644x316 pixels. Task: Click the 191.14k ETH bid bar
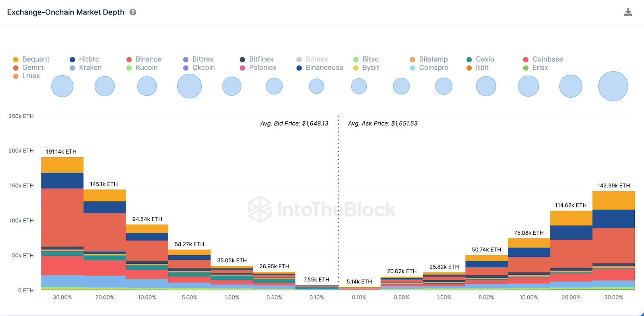pos(62,221)
